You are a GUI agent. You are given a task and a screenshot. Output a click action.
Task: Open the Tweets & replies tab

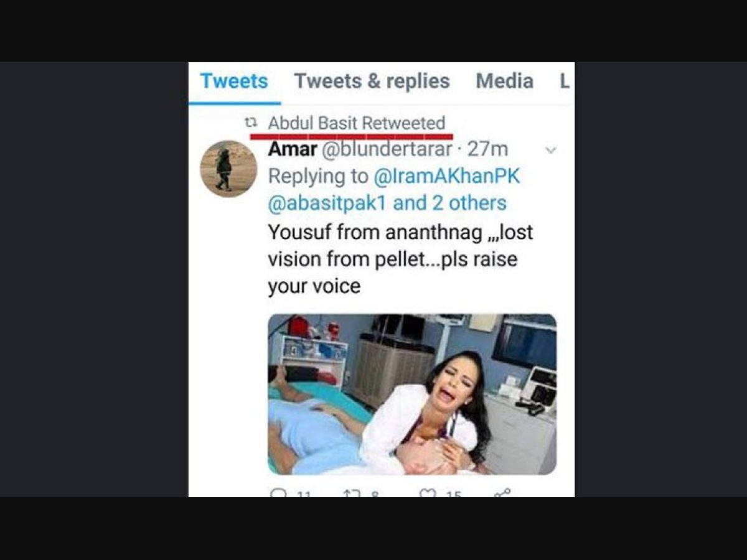tap(372, 81)
